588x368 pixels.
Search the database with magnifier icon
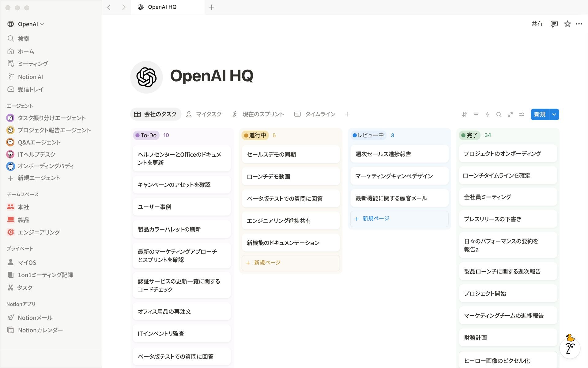[x=499, y=114]
